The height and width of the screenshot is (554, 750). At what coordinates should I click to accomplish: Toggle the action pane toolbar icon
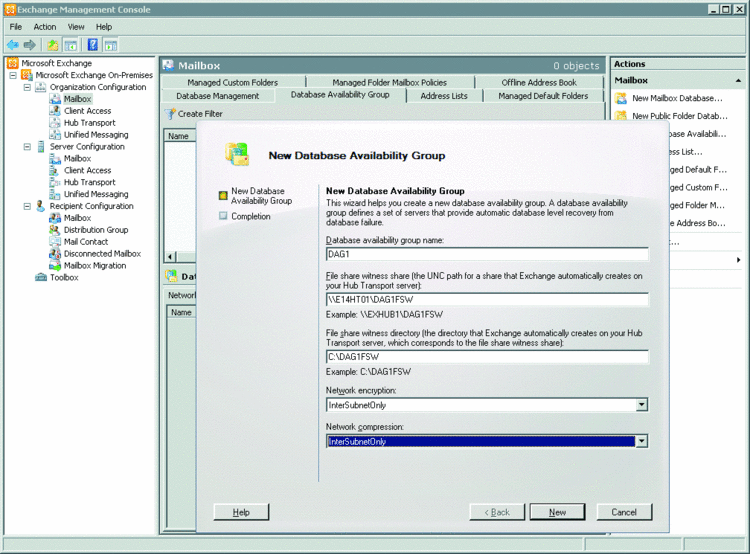pyautogui.click(x=110, y=45)
